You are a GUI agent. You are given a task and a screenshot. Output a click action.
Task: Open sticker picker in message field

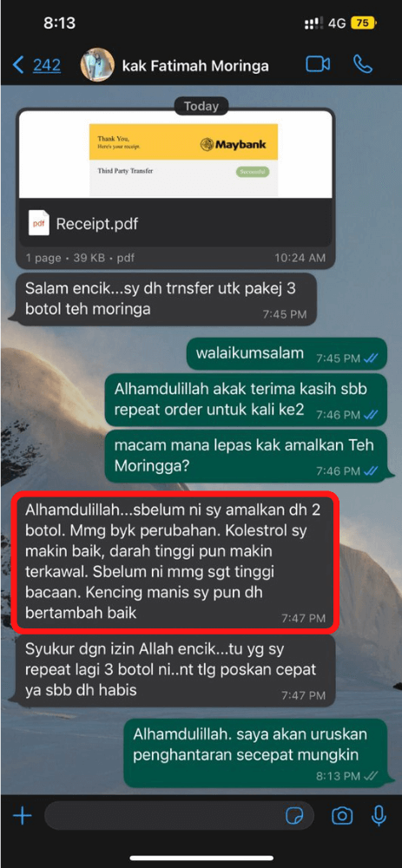click(294, 815)
